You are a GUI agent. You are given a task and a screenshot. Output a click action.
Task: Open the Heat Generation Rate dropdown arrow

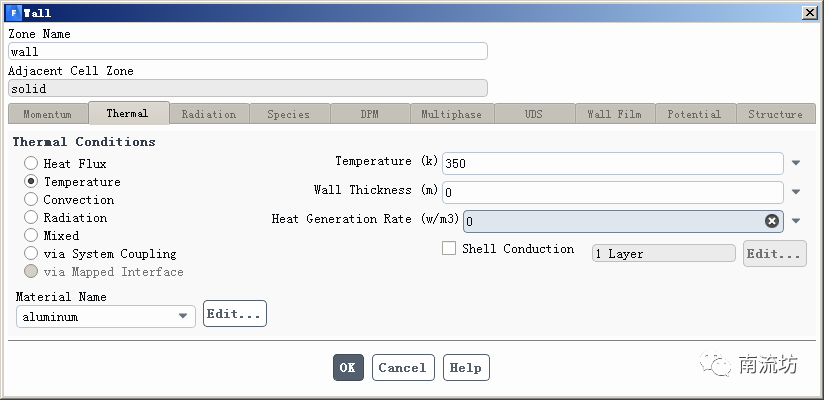796,221
